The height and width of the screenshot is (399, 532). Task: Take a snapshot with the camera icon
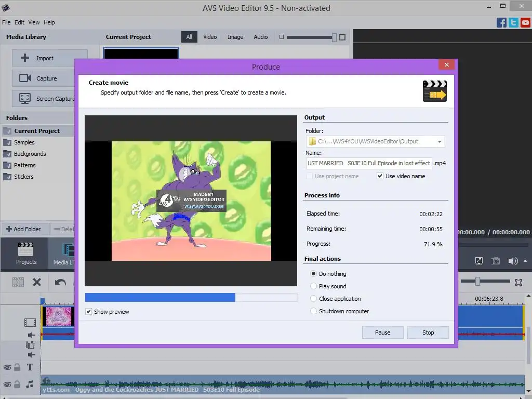coord(496,261)
